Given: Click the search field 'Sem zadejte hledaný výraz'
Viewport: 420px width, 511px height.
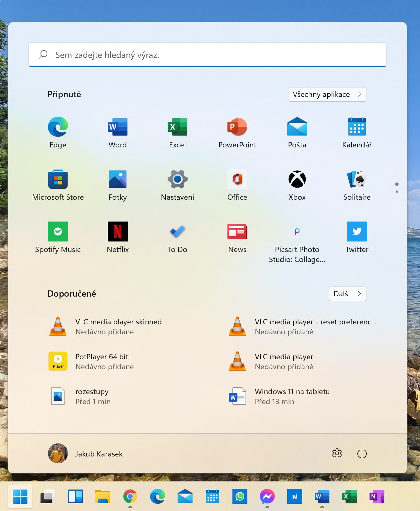Looking at the screenshot, I should tap(208, 55).
